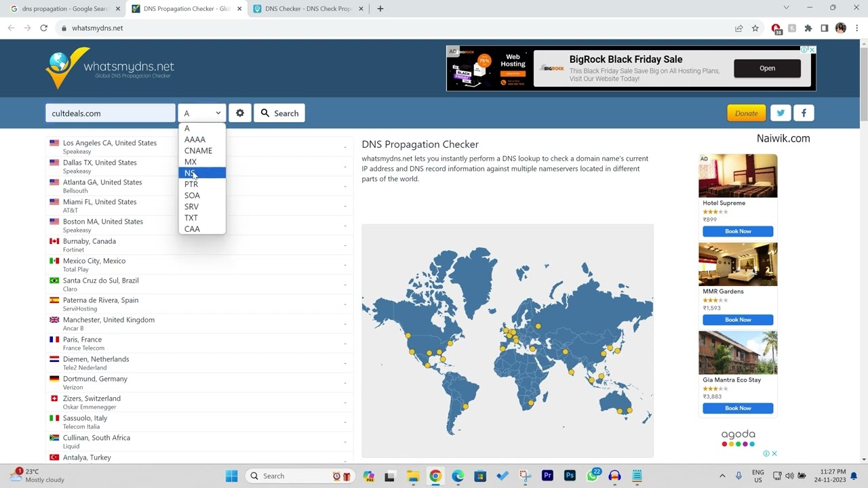The image size is (868, 488).
Task: Click Los Angeles CA, United States row
Action: 199,147
